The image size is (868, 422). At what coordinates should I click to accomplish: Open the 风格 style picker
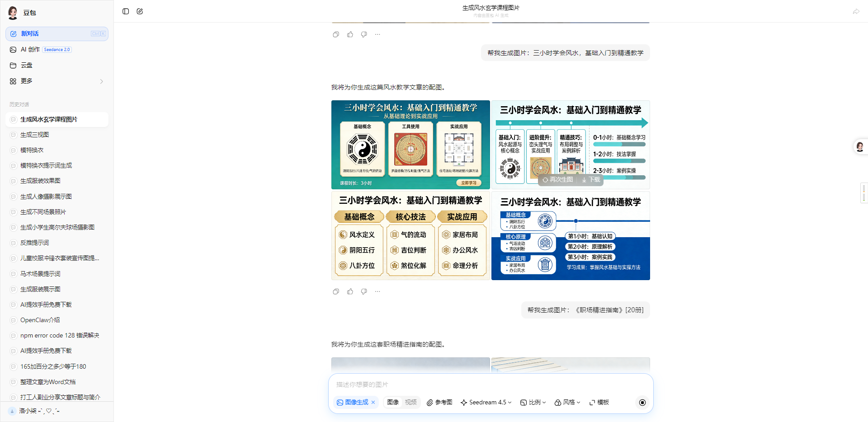pos(567,402)
